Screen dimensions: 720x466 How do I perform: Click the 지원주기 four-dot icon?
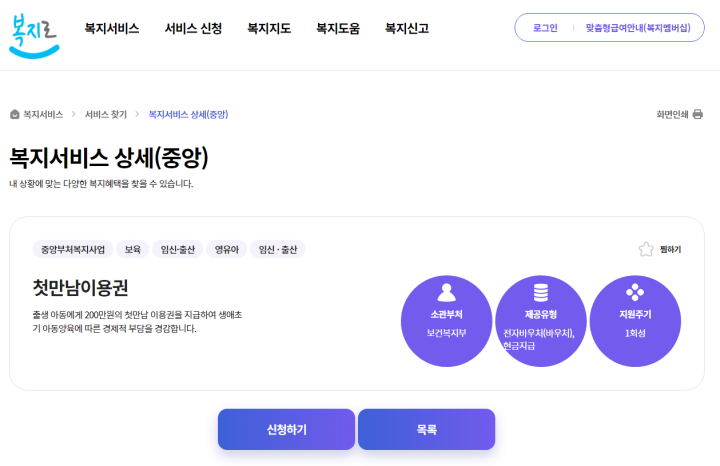click(635, 292)
